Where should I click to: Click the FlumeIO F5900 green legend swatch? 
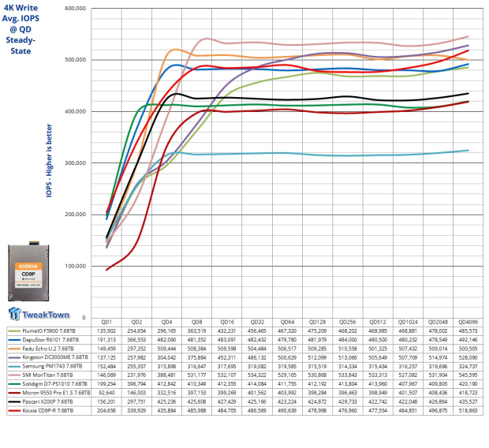pyautogui.click(x=14, y=331)
